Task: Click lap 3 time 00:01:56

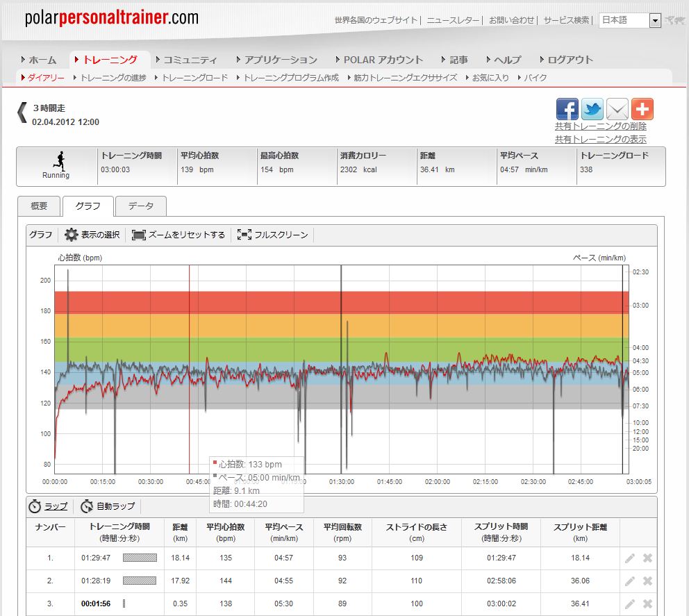Action: (96, 603)
